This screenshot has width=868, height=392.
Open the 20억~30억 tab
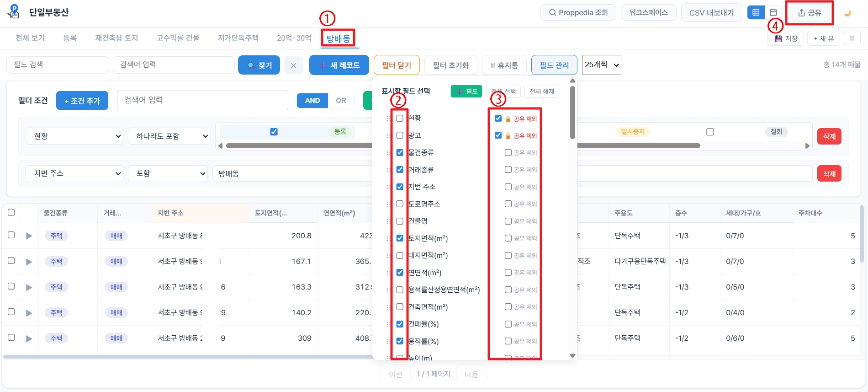point(294,38)
